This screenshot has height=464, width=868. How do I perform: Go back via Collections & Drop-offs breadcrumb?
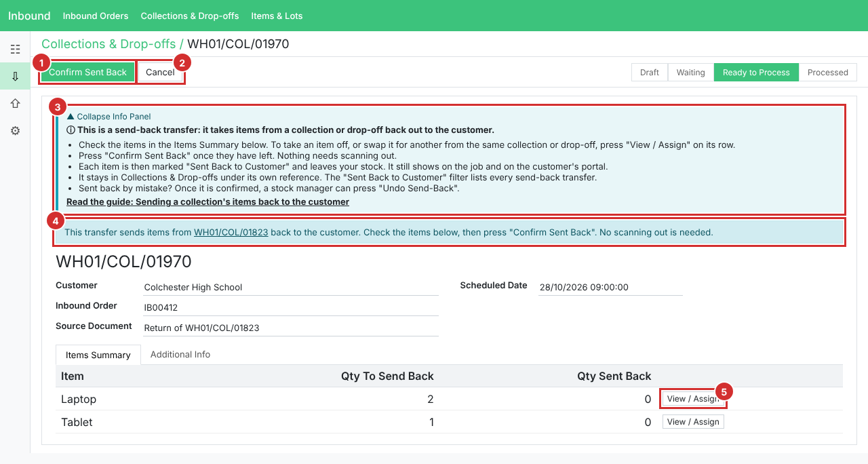(108, 44)
